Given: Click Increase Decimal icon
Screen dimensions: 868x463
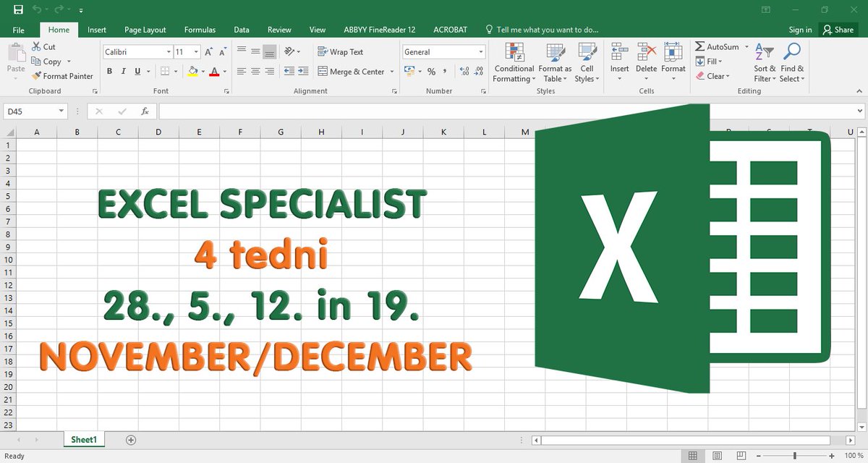Looking at the screenshot, I should click(x=464, y=72).
